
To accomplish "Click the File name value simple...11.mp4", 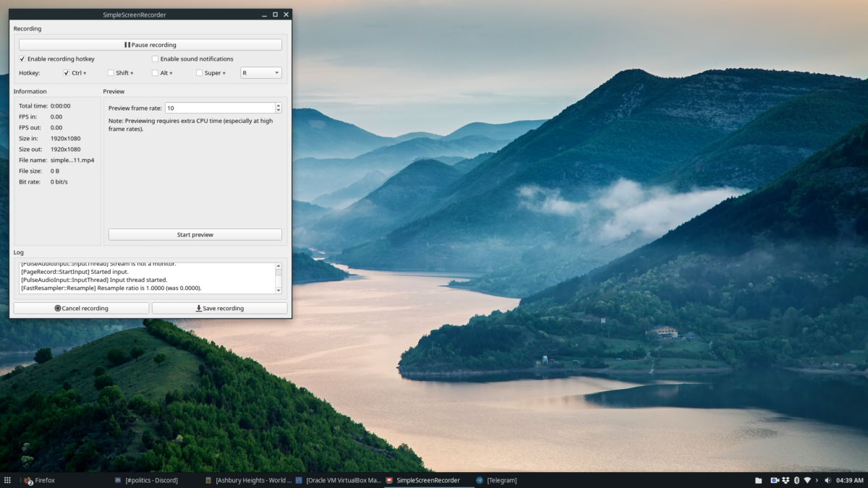I will click(72, 160).
